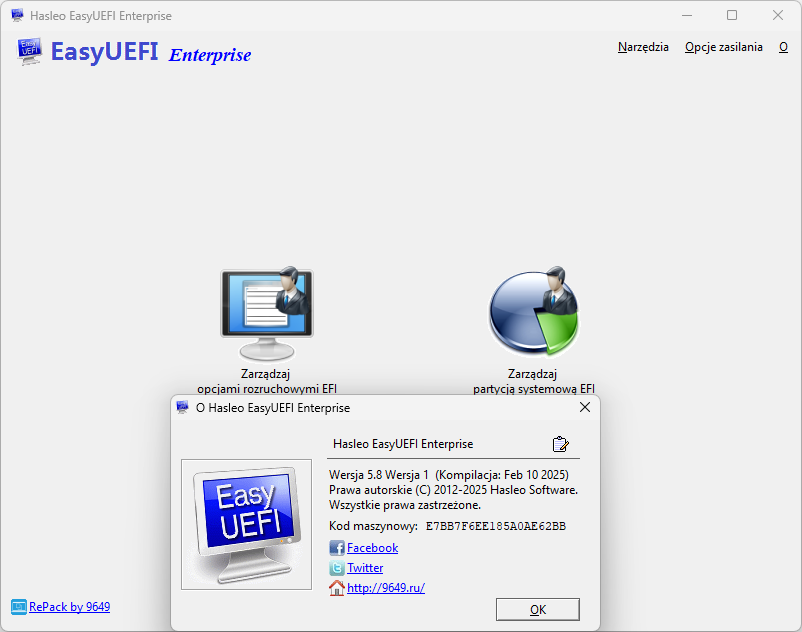Click the home icon beside the 9649.ru link
This screenshot has height=632, width=802.
pyautogui.click(x=337, y=588)
